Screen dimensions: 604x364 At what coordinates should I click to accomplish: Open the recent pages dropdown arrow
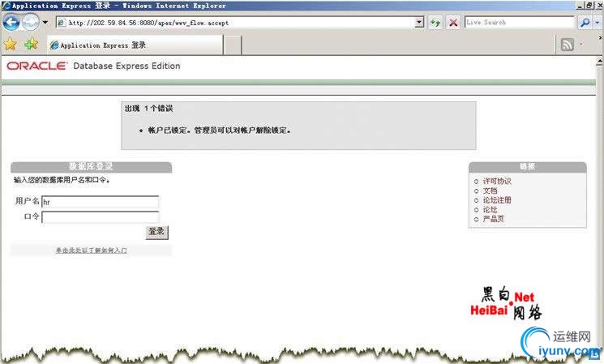[45, 23]
